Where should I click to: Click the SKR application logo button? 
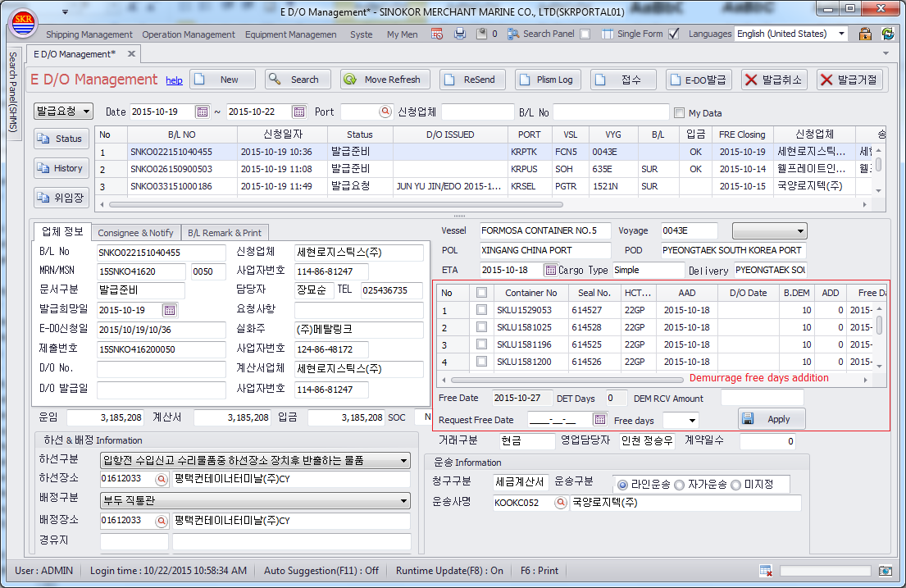pos(24,24)
